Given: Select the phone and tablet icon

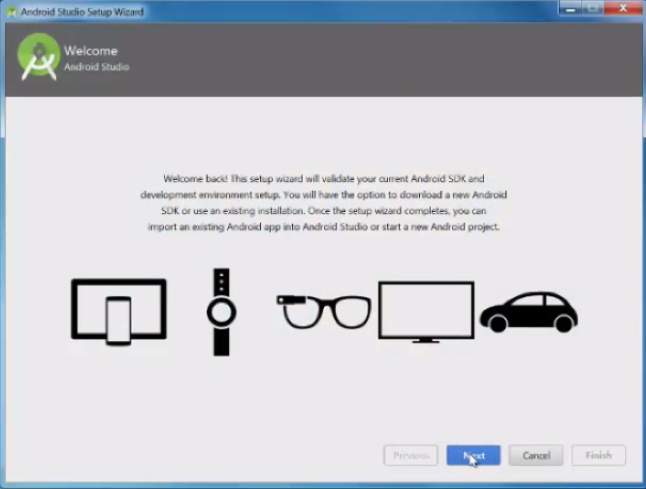Looking at the screenshot, I should pos(119,312).
